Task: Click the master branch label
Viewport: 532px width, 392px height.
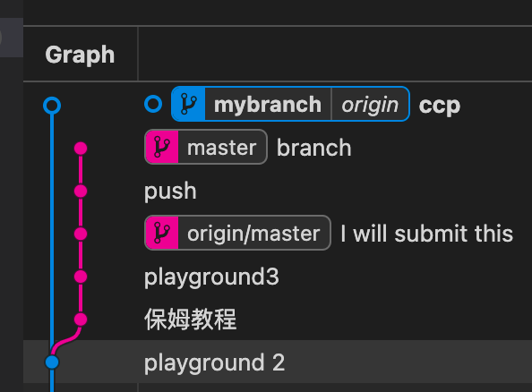Action: (x=221, y=147)
